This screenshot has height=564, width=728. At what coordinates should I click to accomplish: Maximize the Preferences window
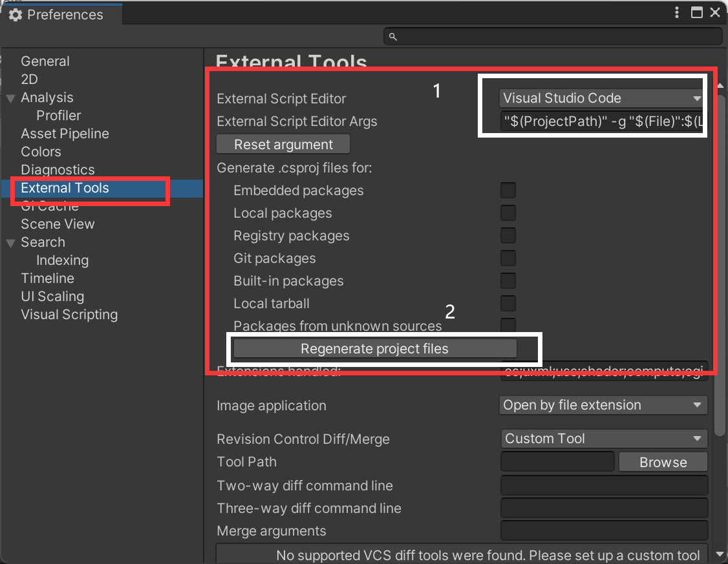[696, 12]
